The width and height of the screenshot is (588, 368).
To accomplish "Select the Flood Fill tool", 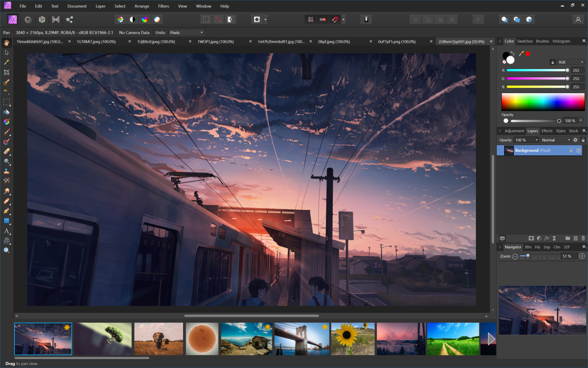I will click(6, 112).
